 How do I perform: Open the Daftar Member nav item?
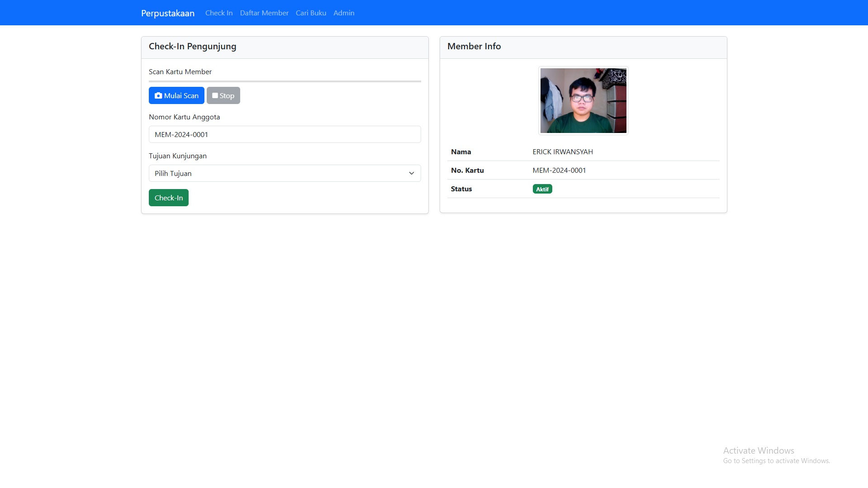(x=264, y=13)
